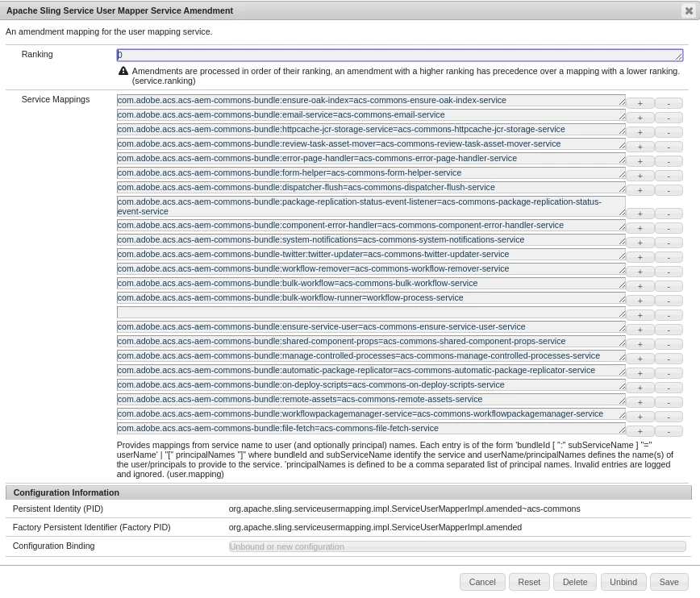
Task: Add mapping after component-error-handler row
Action: pos(640,229)
